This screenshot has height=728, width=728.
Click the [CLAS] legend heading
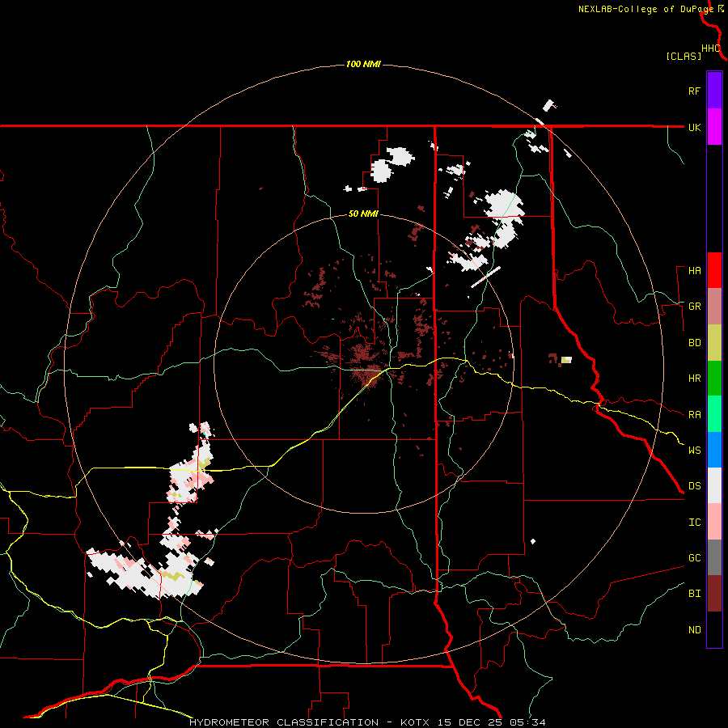click(x=684, y=56)
